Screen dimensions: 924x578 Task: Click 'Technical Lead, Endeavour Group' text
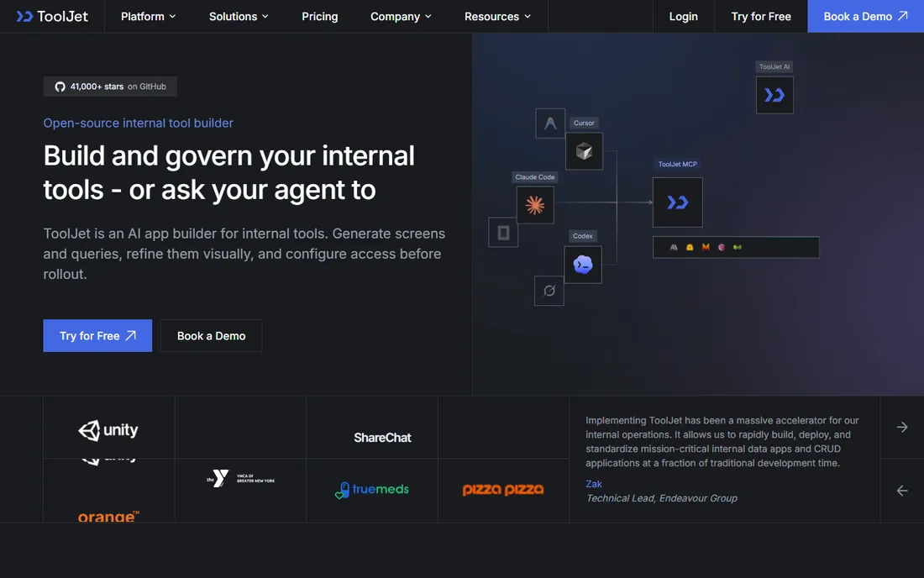coord(661,498)
